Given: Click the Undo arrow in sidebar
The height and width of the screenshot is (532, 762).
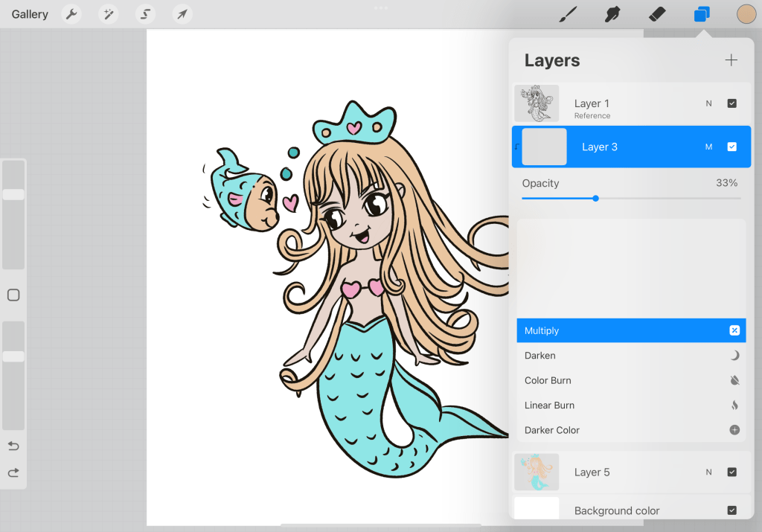Looking at the screenshot, I should coord(13,446).
